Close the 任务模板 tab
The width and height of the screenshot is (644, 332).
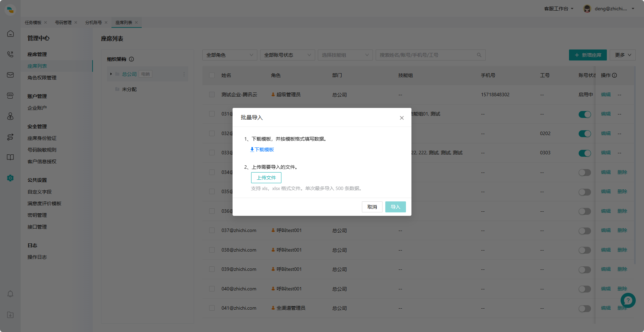[x=45, y=22]
